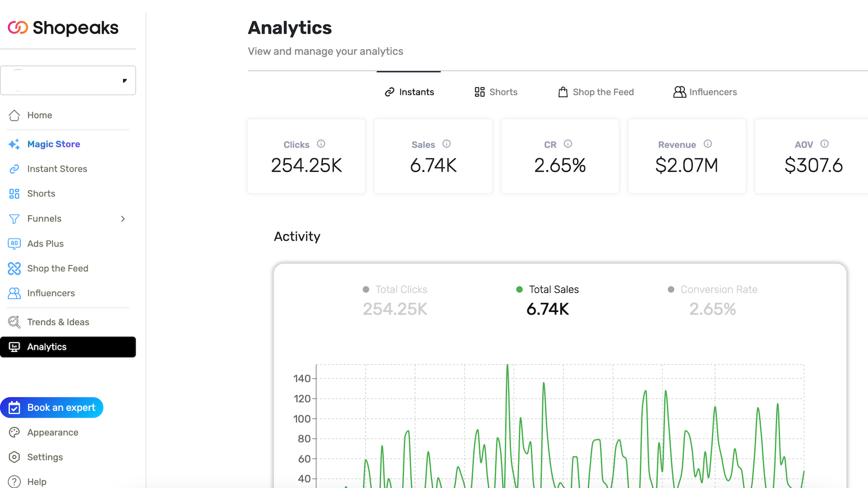Select the Analytics sidebar item
This screenshot has width=868, height=488.
[x=47, y=346]
